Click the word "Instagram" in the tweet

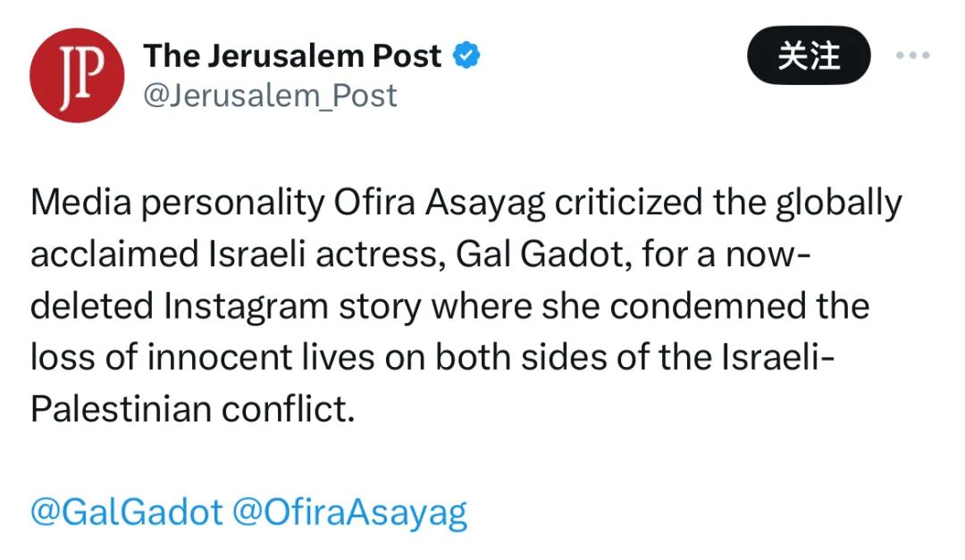point(253,305)
